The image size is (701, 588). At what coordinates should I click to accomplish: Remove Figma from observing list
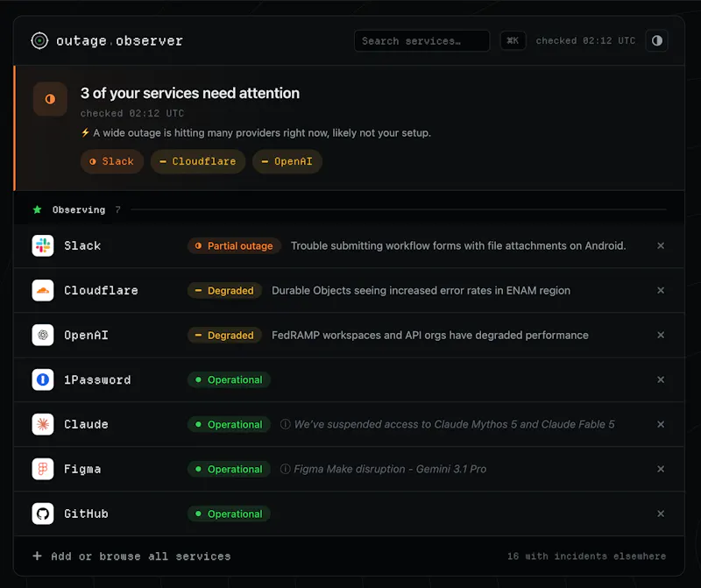661,469
